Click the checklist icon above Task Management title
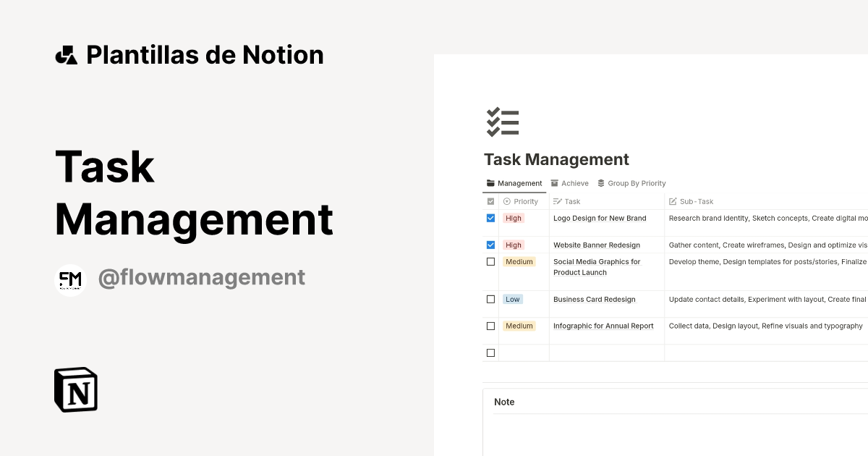Image resolution: width=868 pixels, height=456 pixels. click(x=503, y=121)
